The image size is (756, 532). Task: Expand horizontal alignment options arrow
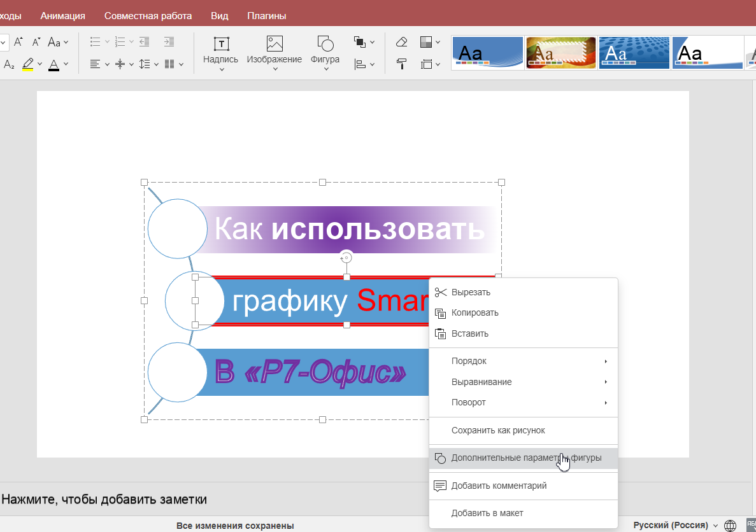(107, 64)
